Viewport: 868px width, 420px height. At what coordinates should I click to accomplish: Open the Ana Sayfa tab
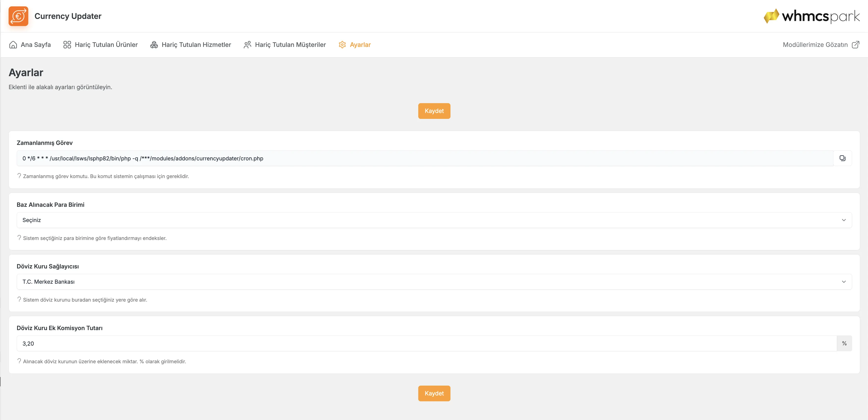[x=30, y=45]
